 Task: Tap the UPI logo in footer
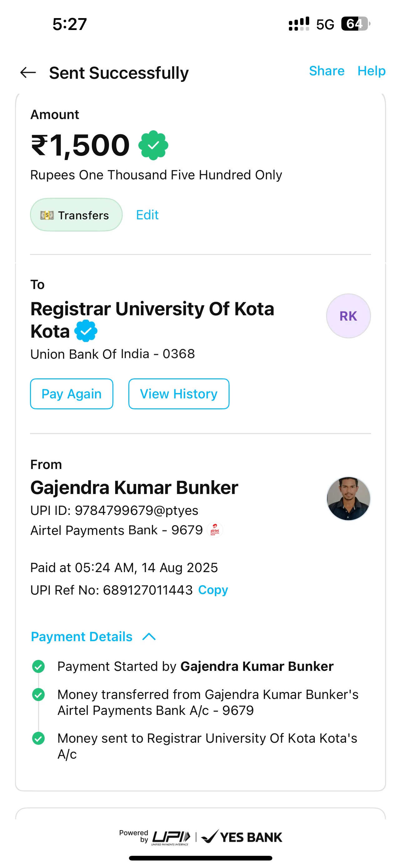(171, 837)
